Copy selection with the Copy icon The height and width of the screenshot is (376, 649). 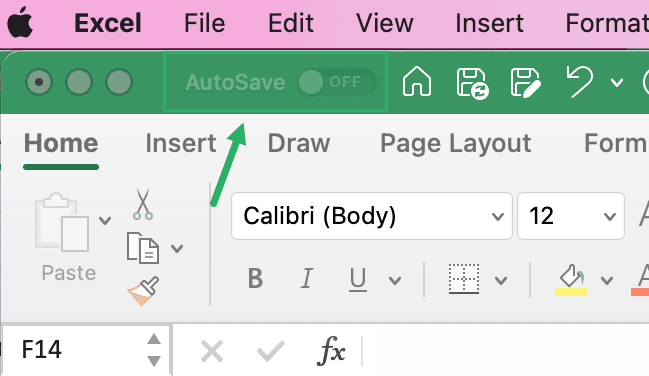click(142, 248)
